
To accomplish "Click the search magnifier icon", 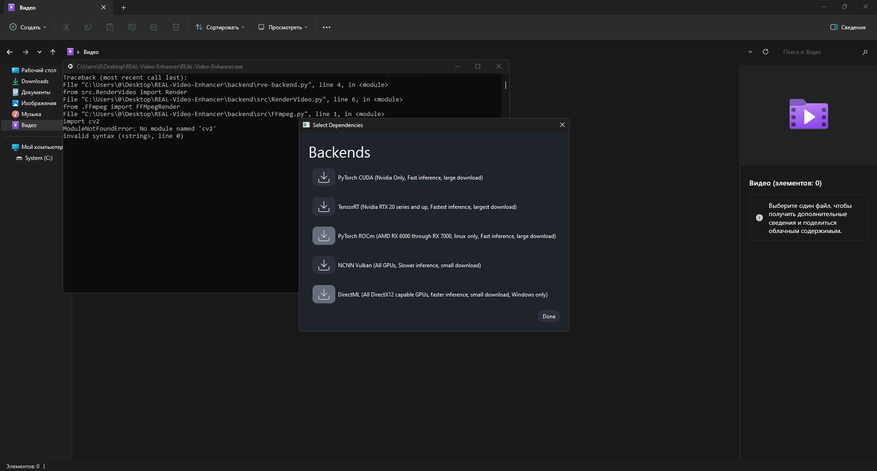I will coord(865,52).
